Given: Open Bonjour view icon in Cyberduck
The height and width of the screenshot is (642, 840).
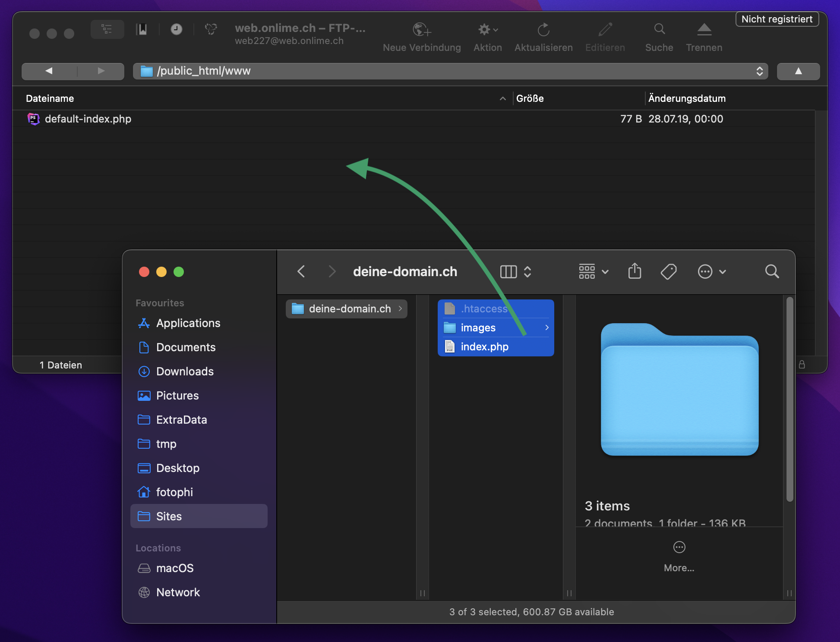Looking at the screenshot, I should pos(211,29).
